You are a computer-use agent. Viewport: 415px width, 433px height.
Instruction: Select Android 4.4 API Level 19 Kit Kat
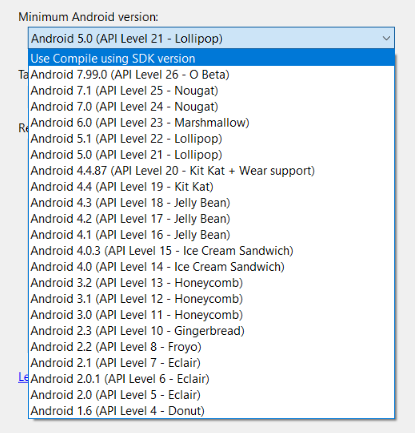(212, 186)
